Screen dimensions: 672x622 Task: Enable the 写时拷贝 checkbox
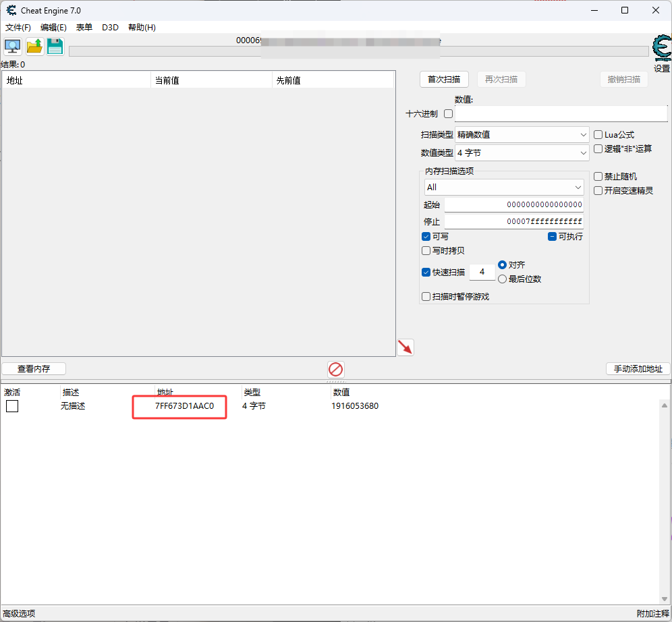[x=426, y=250]
